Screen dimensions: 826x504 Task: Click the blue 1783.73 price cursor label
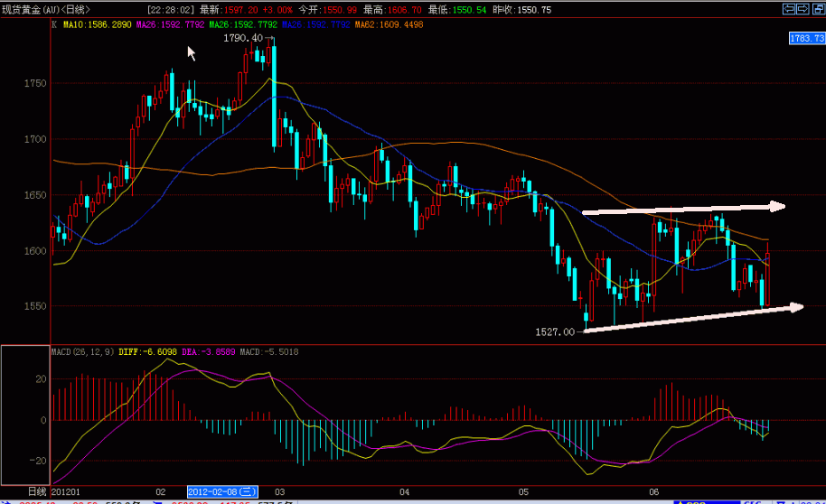pyautogui.click(x=807, y=38)
